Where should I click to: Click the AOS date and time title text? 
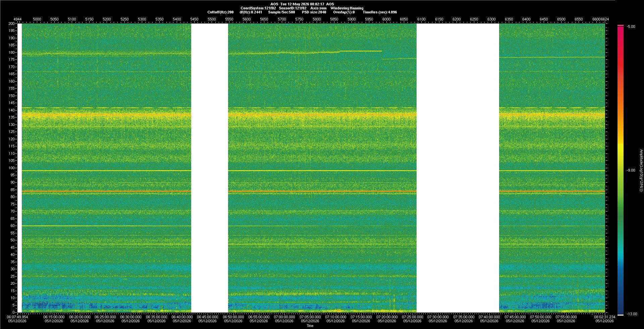tap(302, 4)
